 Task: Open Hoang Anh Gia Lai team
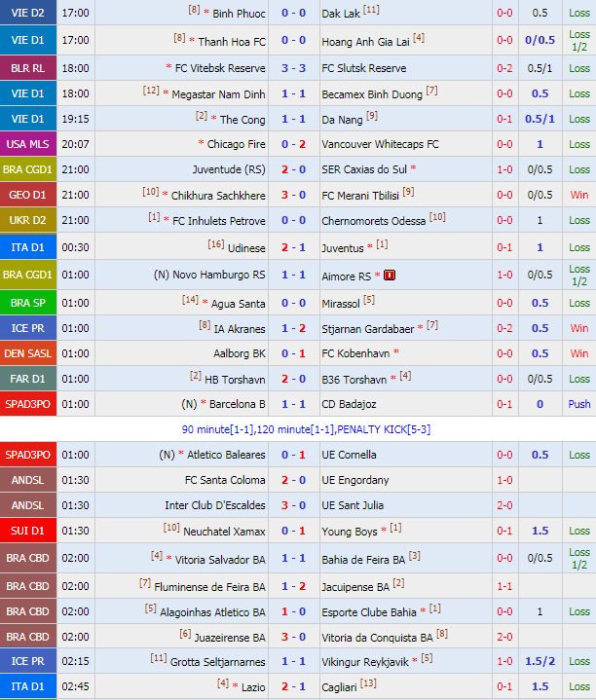[x=365, y=42]
